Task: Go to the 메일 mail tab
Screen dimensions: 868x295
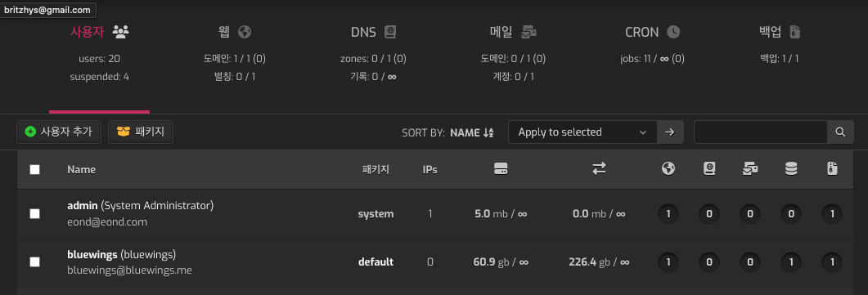Action: click(x=513, y=32)
